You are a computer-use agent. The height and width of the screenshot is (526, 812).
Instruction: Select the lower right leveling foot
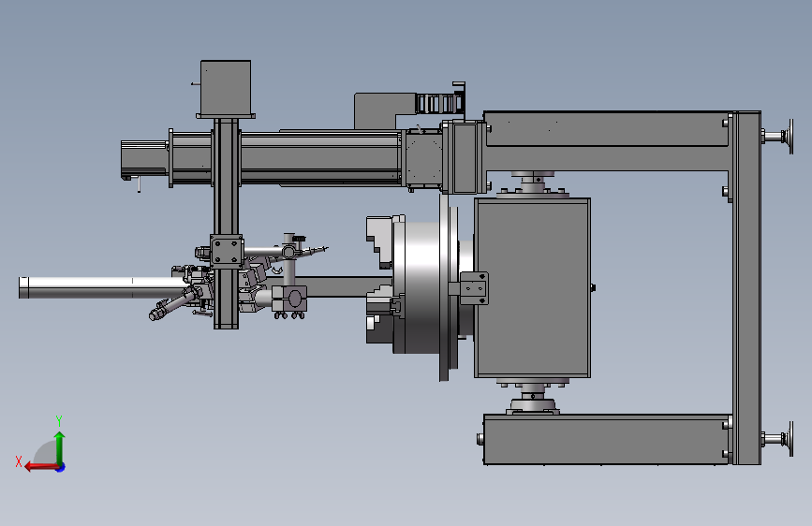(x=778, y=439)
